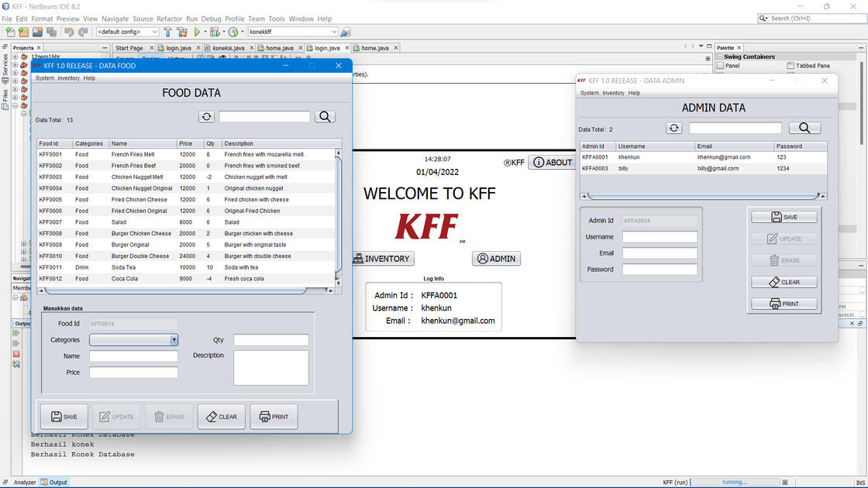868x488 pixels.
Task: Expand the 12sem1hllr project tree node
Action: click(15, 57)
